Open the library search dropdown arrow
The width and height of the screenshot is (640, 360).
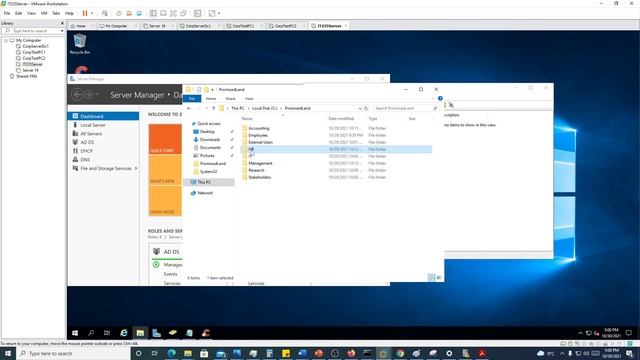[x=62, y=31]
